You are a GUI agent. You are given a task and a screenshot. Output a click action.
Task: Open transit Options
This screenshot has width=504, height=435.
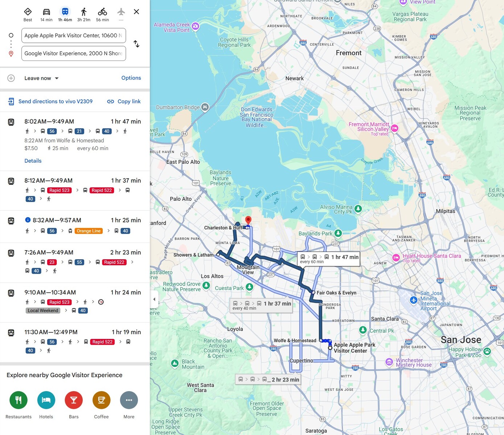pyautogui.click(x=131, y=78)
